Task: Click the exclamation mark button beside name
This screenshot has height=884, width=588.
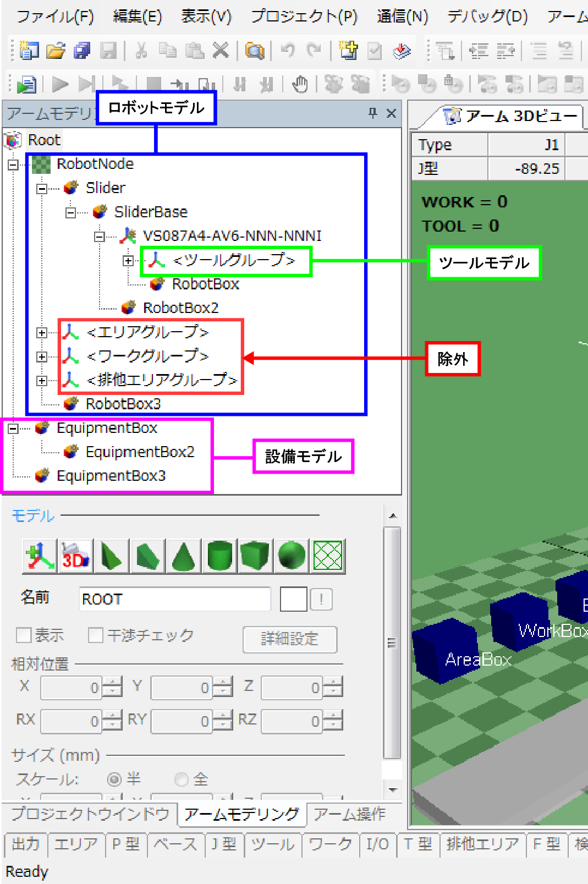Action: (x=321, y=599)
